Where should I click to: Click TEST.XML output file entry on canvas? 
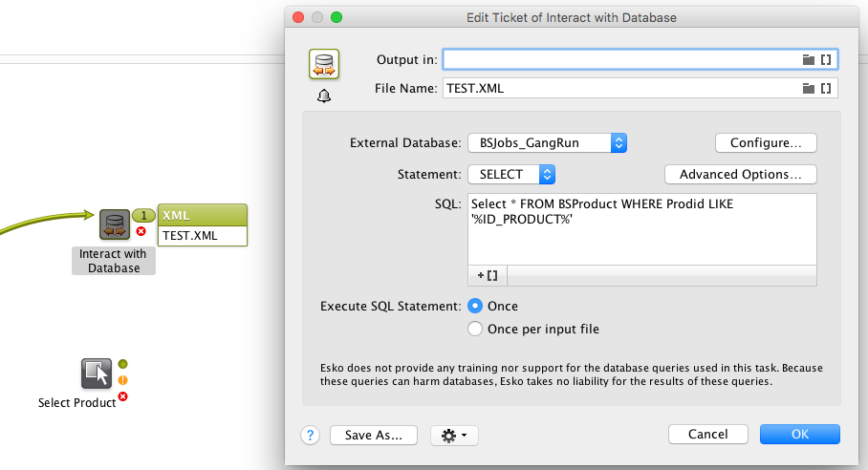[203, 236]
